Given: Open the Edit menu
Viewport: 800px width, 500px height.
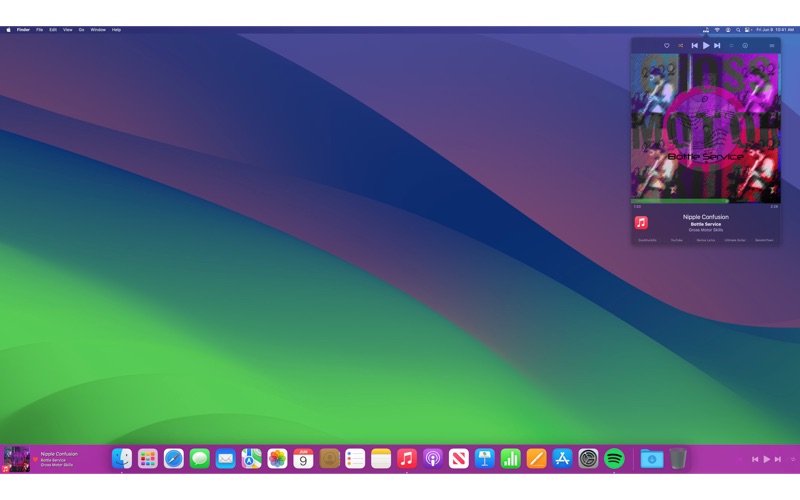Looking at the screenshot, I should click(x=53, y=30).
